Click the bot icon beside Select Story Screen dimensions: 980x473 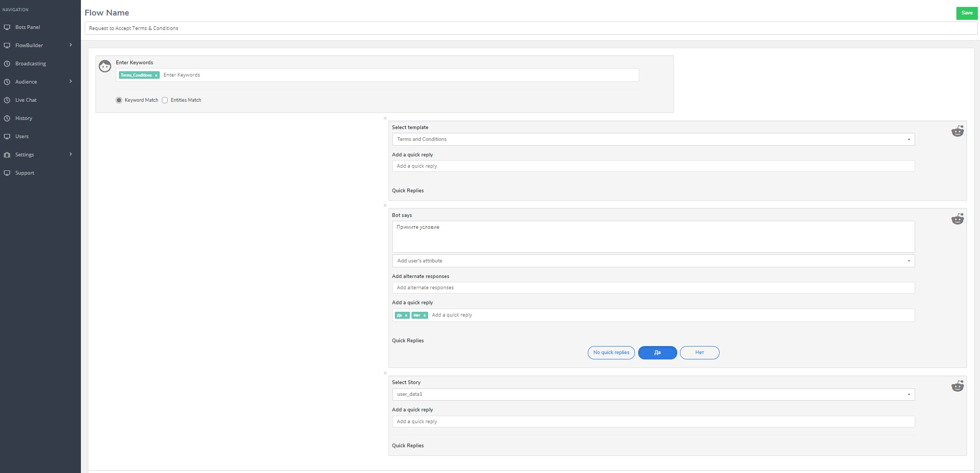point(957,386)
